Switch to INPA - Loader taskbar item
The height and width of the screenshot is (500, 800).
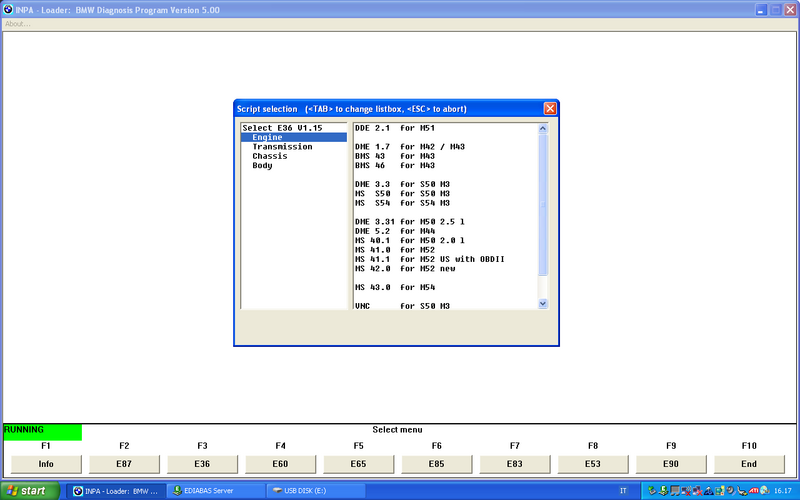pyautogui.click(x=116, y=491)
